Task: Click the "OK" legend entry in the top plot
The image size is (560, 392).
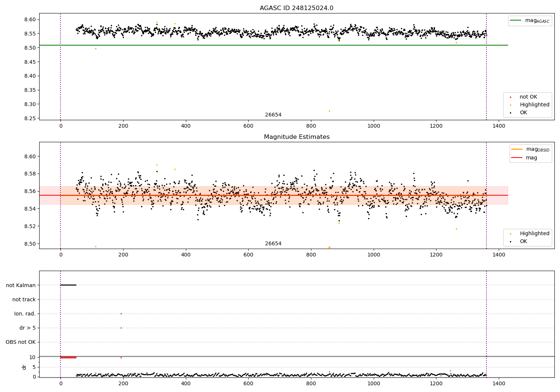Action: 523,113
